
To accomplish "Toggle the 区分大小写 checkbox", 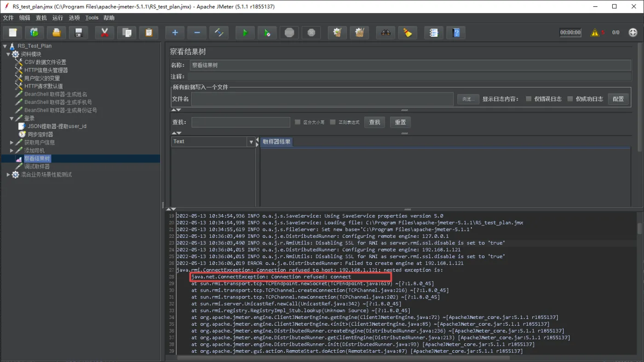I will tap(298, 122).
